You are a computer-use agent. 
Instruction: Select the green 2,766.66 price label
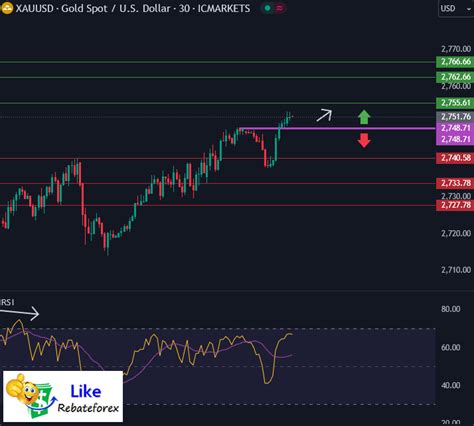coord(455,62)
